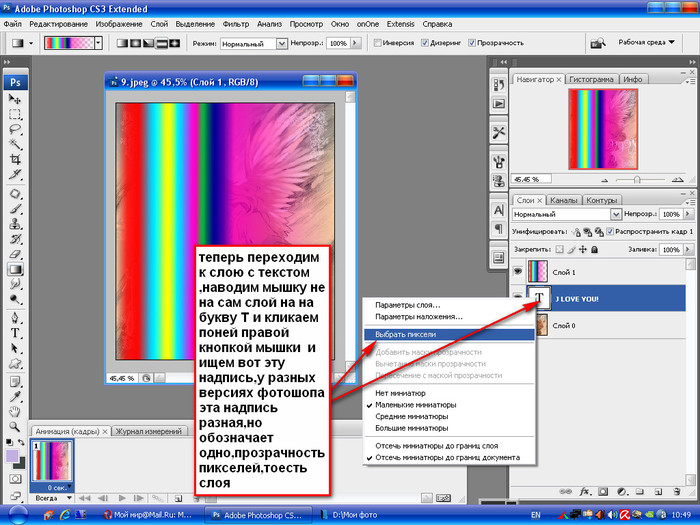Toggle Распространить кадр 1 checkbox
Screen dimensions: 700x525
(610, 231)
